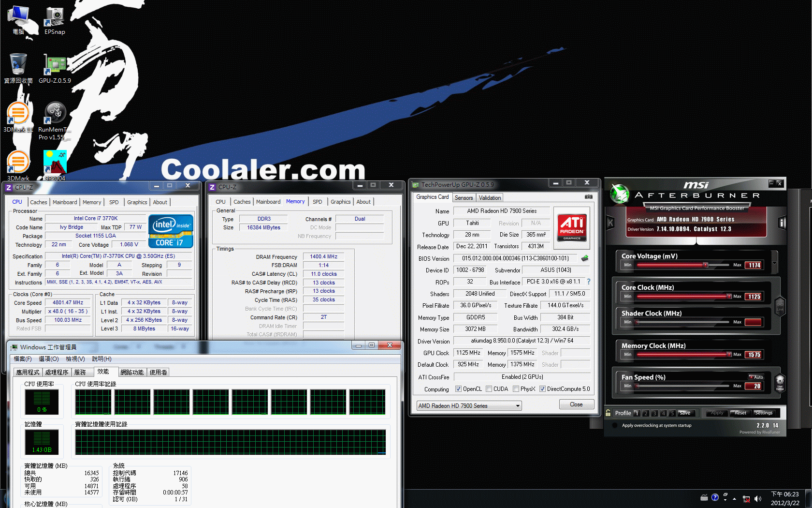Expand the Core Voltage arrow in Afterburner

coord(774,263)
